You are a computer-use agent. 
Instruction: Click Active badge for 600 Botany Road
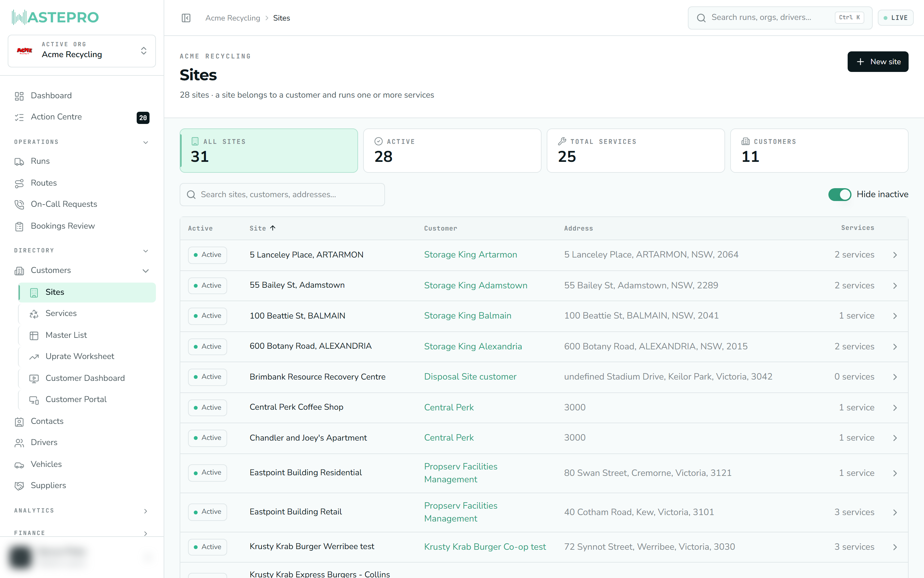tap(207, 347)
